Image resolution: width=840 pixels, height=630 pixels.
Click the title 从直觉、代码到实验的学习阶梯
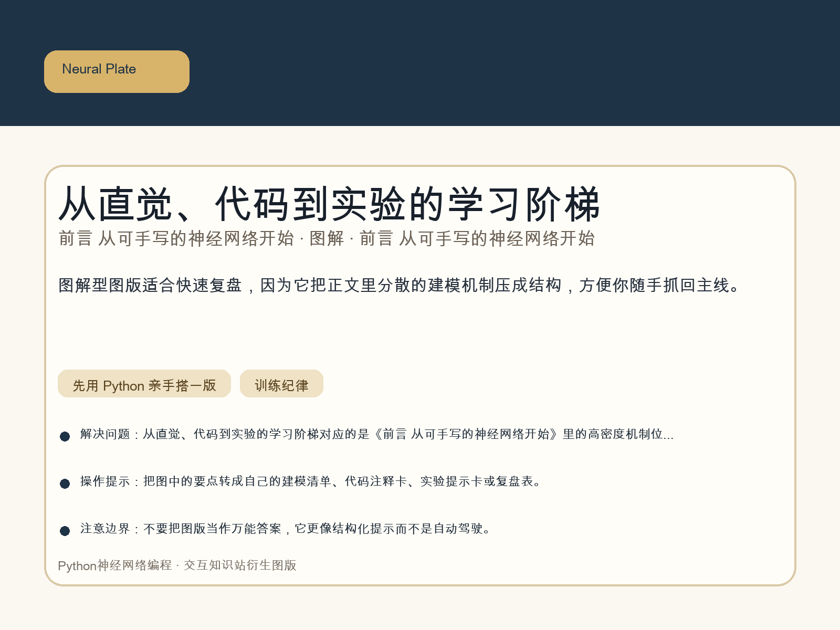coord(329,204)
